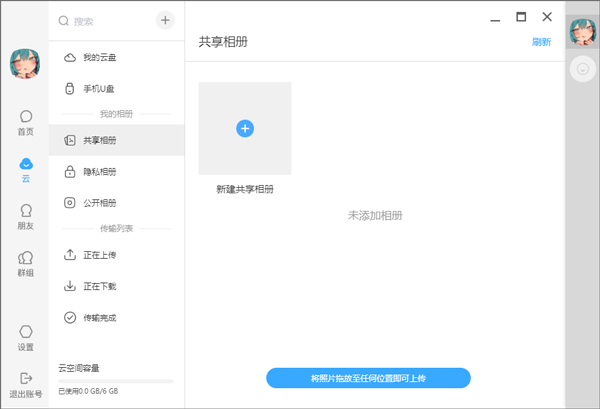Click 刷新 refresh link

(x=541, y=42)
